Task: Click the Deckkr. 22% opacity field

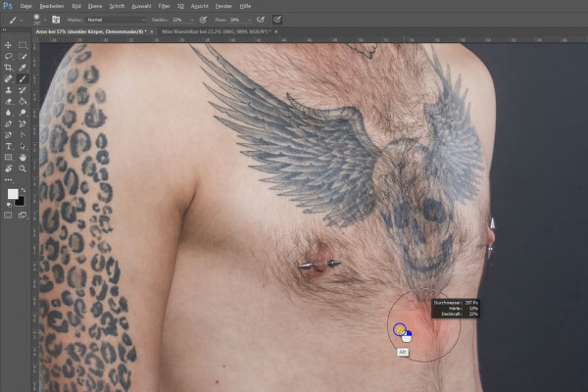Action: pyautogui.click(x=180, y=20)
